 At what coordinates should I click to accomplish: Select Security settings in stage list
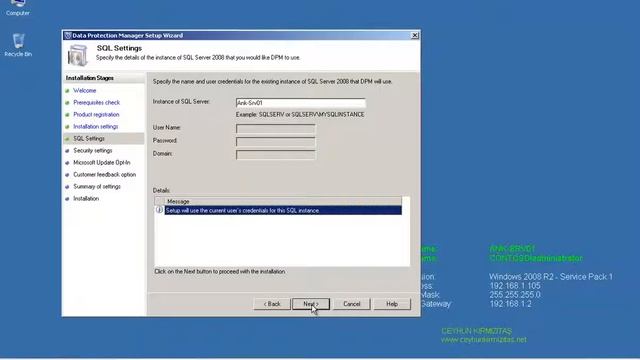click(93, 151)
